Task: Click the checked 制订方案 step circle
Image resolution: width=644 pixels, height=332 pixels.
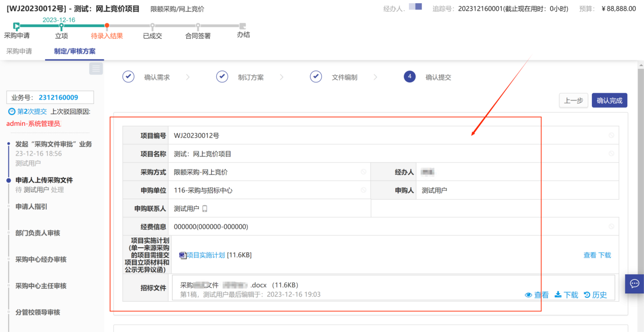Action: point(222,77)
